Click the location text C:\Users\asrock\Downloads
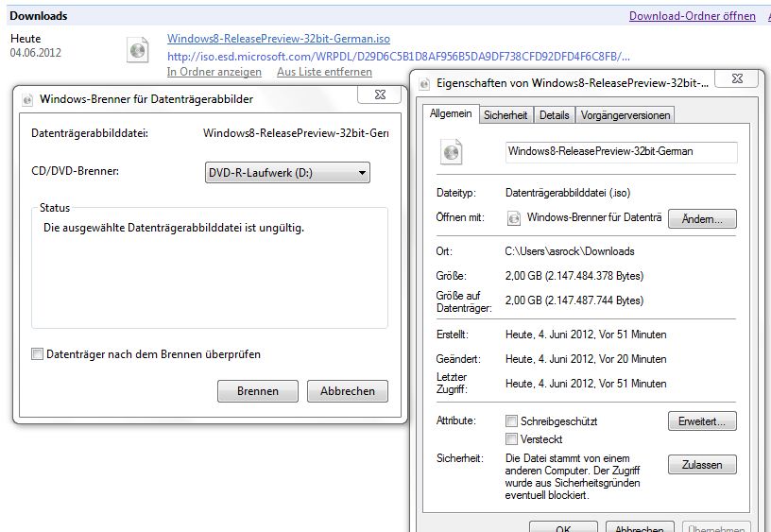Image resolution: width=771 pixels, height=532 pixels. (x=570, y=251)
